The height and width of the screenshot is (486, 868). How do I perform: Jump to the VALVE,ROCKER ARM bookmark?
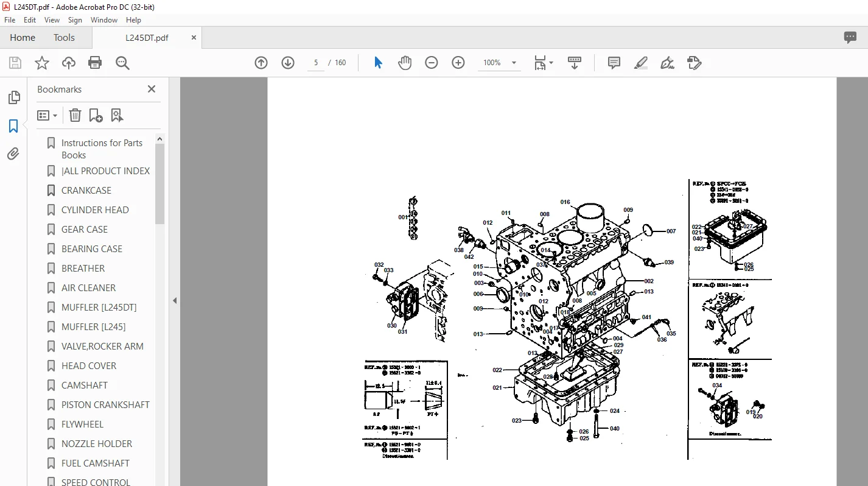(102, 347)
